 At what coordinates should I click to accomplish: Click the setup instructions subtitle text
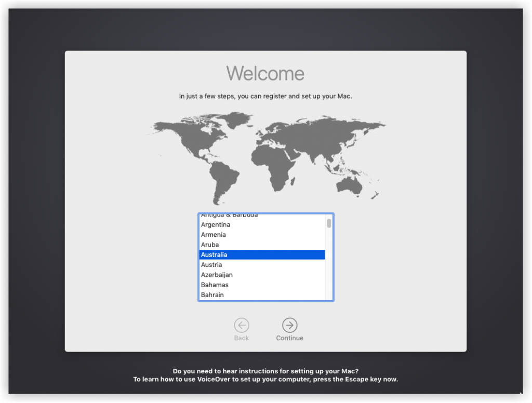(265, 96)
